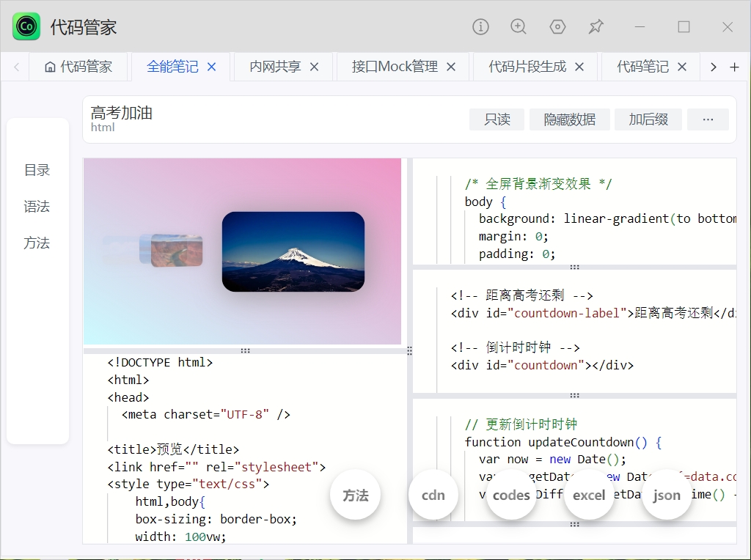The width and height of the screenshot is (751, 560).
Task: Click the meta charset="UTF-8" line
Action: 206,414
